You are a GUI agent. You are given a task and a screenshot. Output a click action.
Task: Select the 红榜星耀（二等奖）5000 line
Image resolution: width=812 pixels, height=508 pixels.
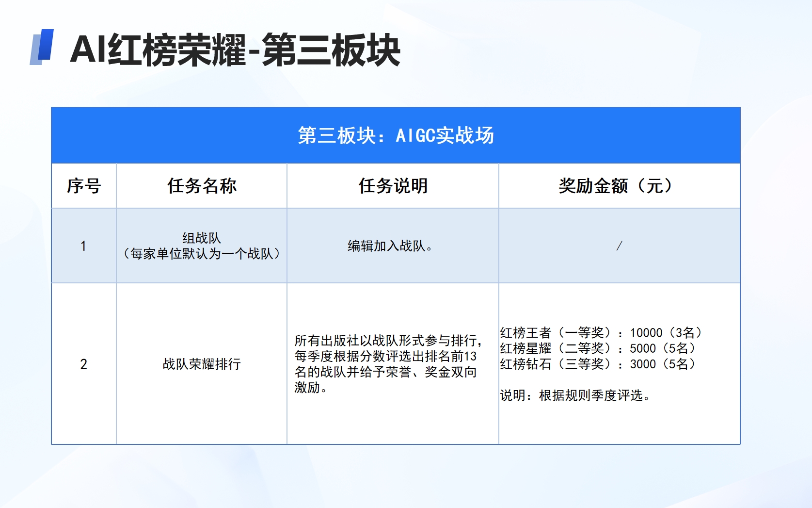pos(598,348)
